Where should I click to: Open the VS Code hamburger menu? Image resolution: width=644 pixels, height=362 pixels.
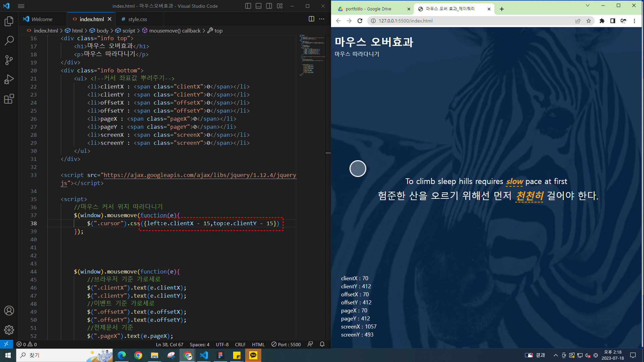tap(21, 6)
